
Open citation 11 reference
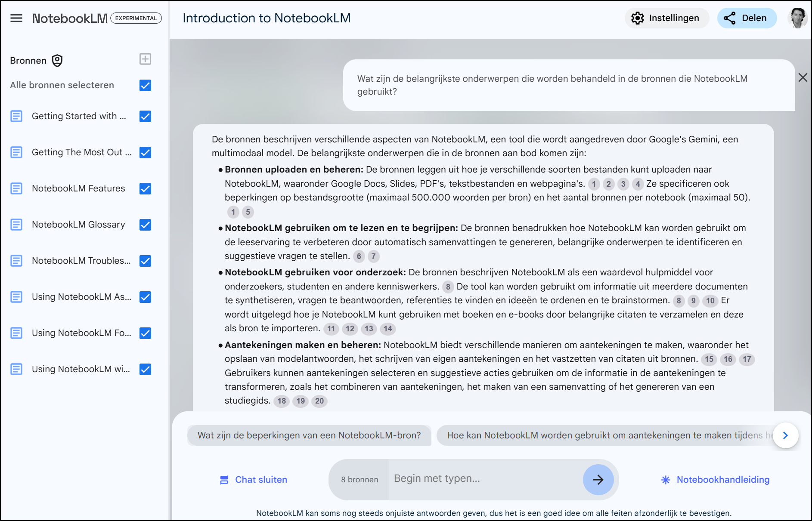coord(331,329)
